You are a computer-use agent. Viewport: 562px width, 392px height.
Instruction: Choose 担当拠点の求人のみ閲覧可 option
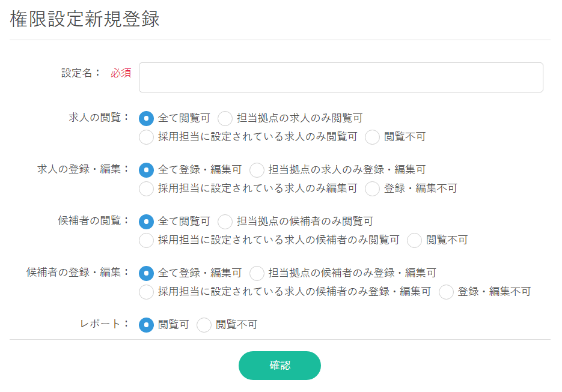pos(225,118)
